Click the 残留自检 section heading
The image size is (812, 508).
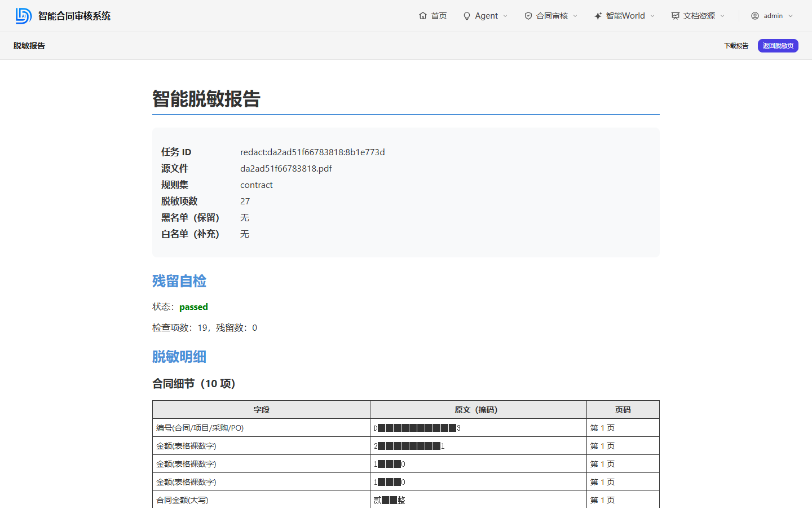pos(179,281)
